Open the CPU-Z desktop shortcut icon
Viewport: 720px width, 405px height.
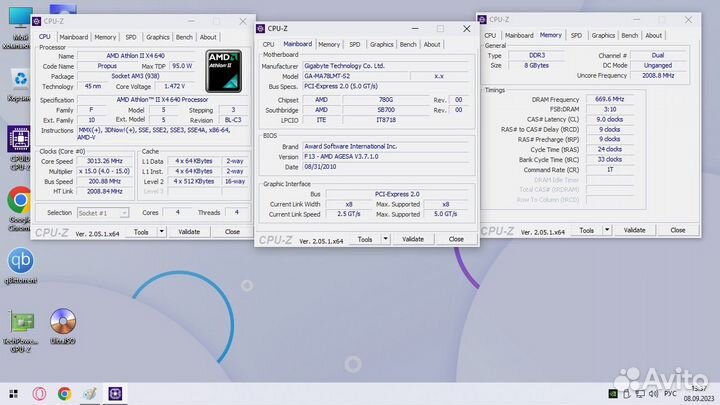19,139
